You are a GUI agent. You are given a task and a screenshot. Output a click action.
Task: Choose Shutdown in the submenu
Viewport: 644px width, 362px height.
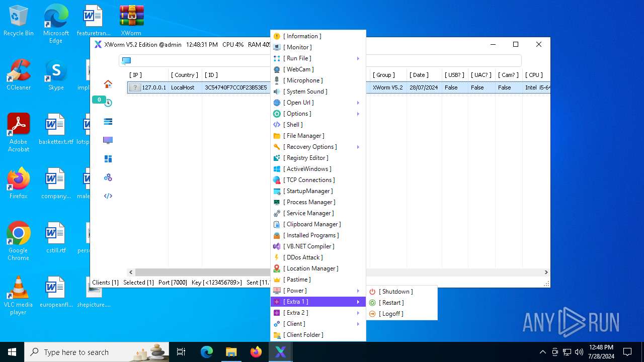(401, 292)
